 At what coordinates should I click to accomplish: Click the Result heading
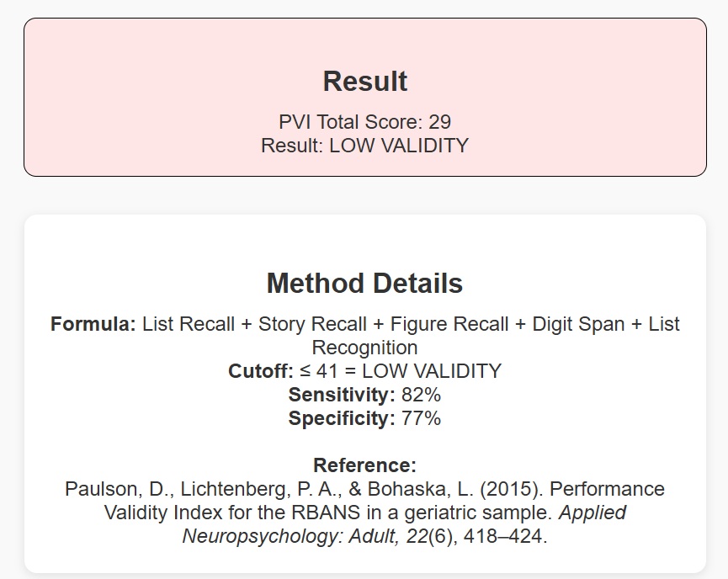click(x=364, y=82)
